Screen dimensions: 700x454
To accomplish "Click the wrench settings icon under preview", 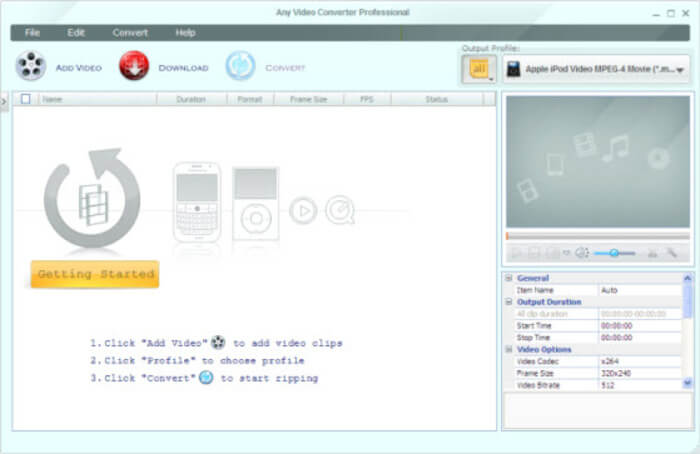I will pos(672,254).
